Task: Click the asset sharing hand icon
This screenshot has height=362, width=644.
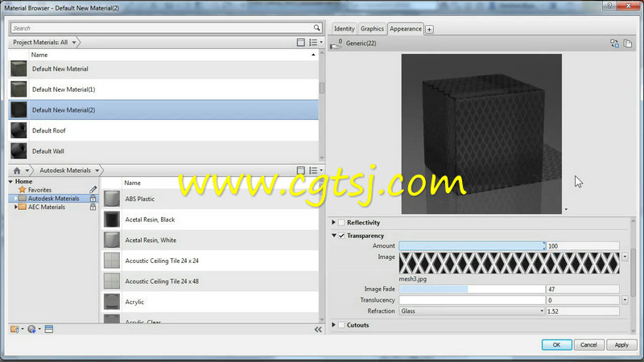Action: pyautogui.click(x=336, y=43)
